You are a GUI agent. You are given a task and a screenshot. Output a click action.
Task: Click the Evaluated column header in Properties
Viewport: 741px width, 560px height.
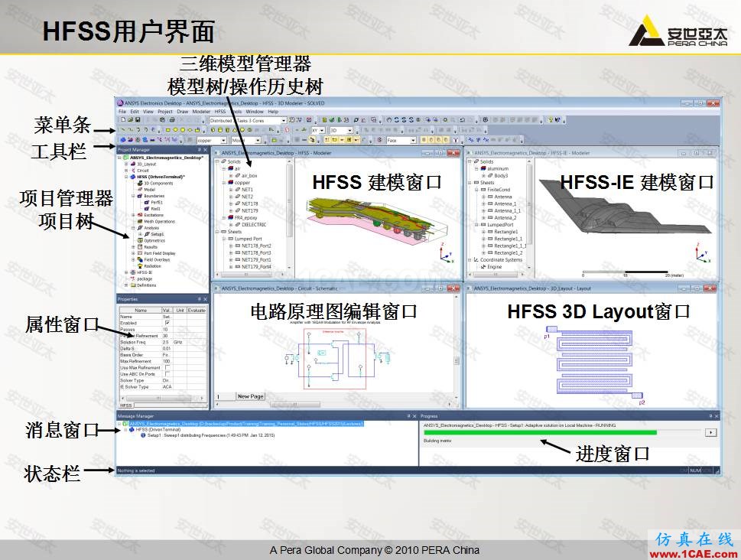pos(197,311)
